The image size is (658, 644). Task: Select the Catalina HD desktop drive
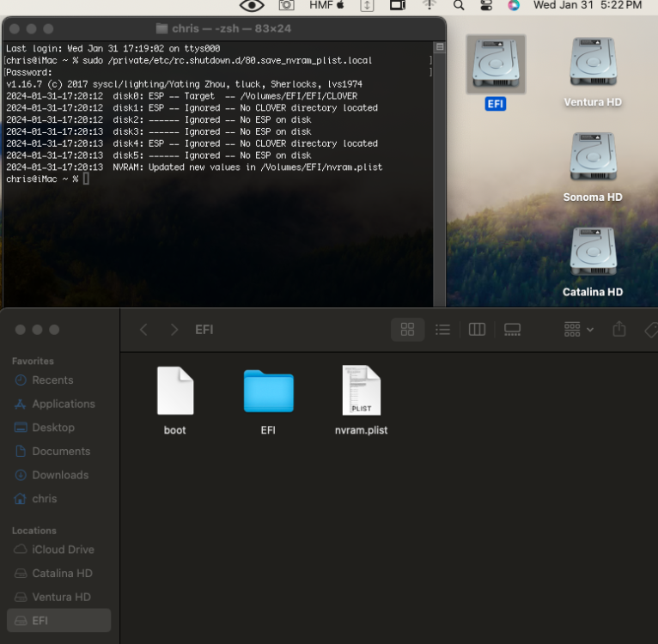[x=593, y=252]
